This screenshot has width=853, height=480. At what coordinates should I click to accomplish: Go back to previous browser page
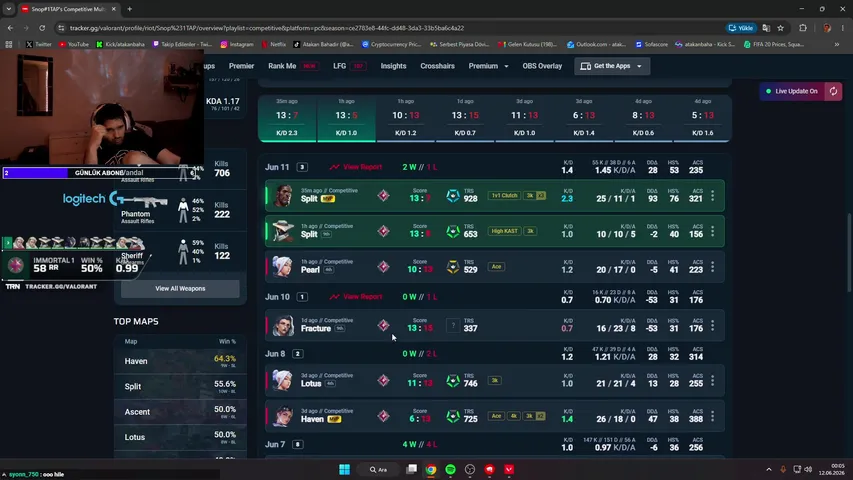click(10, 28)
